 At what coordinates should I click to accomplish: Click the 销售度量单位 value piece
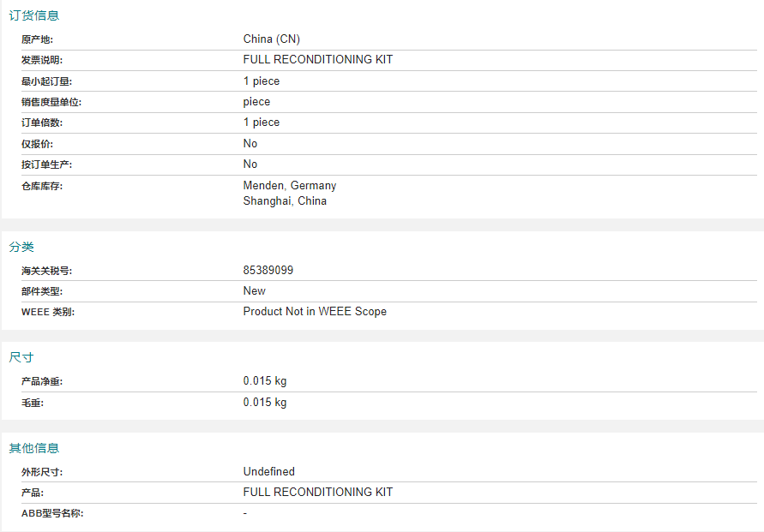pos(256,102)
